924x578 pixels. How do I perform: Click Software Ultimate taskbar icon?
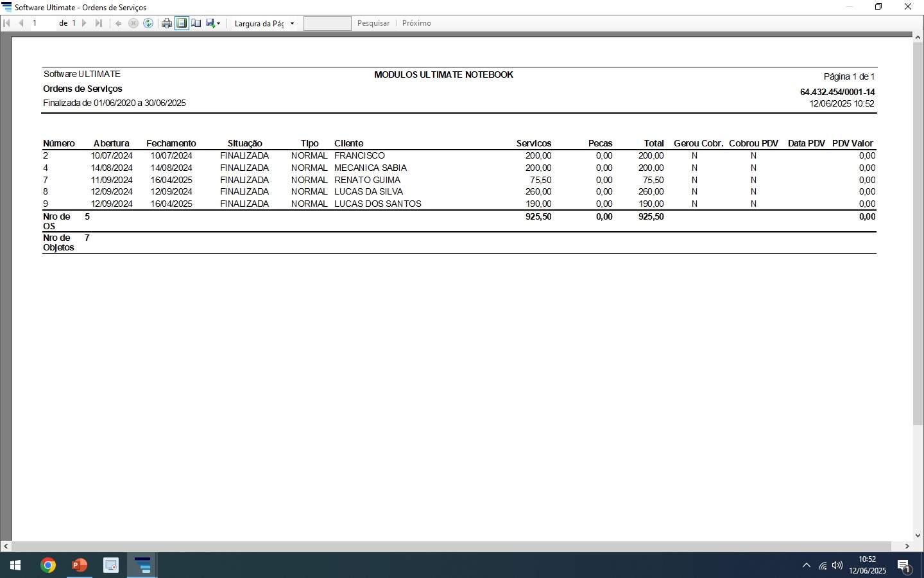pyautogui.click(x=142, y=565)
